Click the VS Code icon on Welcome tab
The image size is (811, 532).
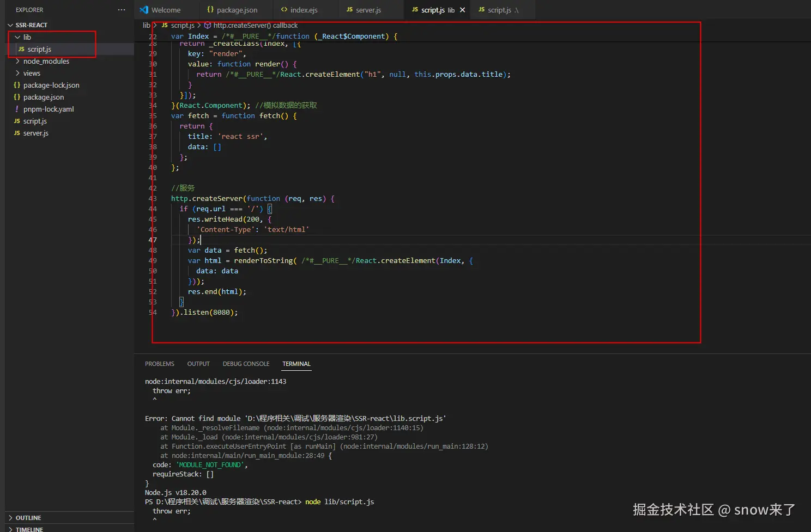point(144,10)
